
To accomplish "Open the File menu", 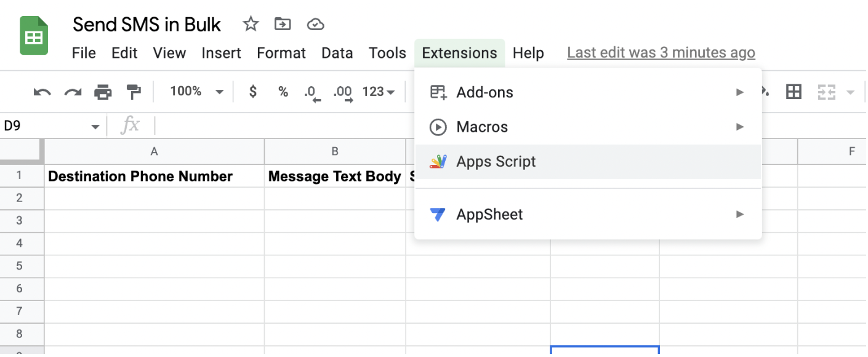I will click(84, 53).
